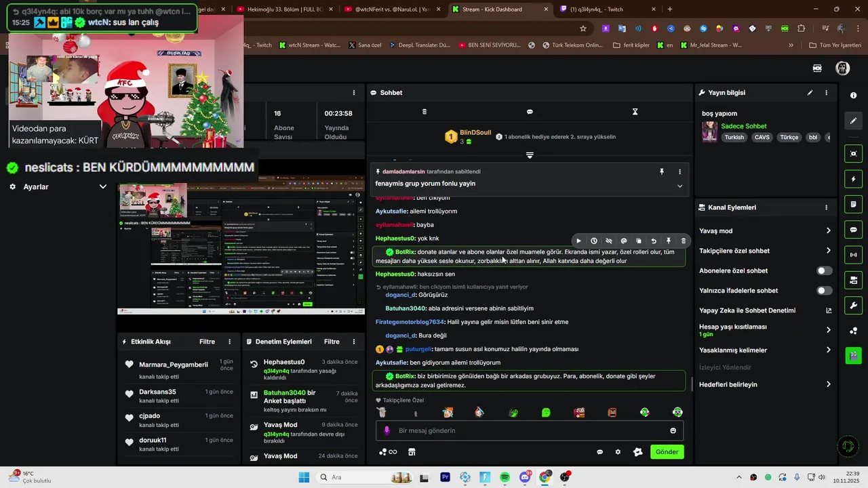868x488 pixels.
Task: Expand Ayarlar dropdown chevron
Action: click(103, 187)
